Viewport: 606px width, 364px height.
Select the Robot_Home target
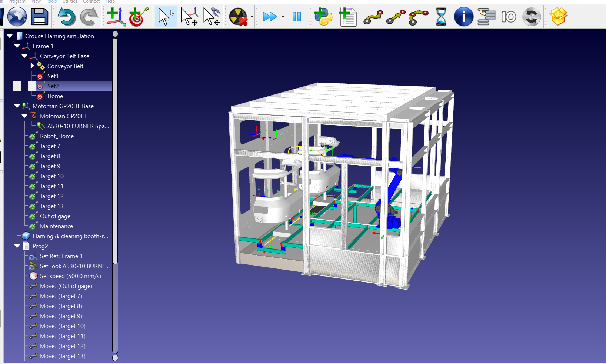(x=57, y=136)
